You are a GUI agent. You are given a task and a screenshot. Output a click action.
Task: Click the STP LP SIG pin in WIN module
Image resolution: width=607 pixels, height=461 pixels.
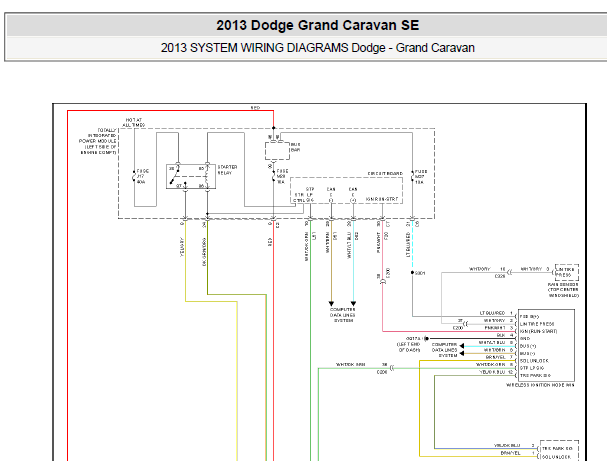532,368
